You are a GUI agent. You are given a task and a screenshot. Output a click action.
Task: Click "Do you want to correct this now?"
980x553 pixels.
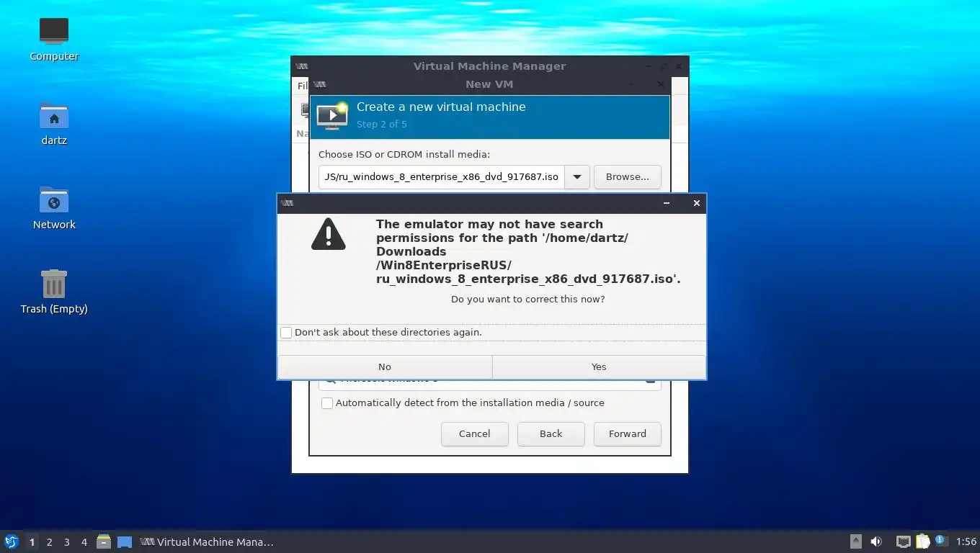point(528,299)
